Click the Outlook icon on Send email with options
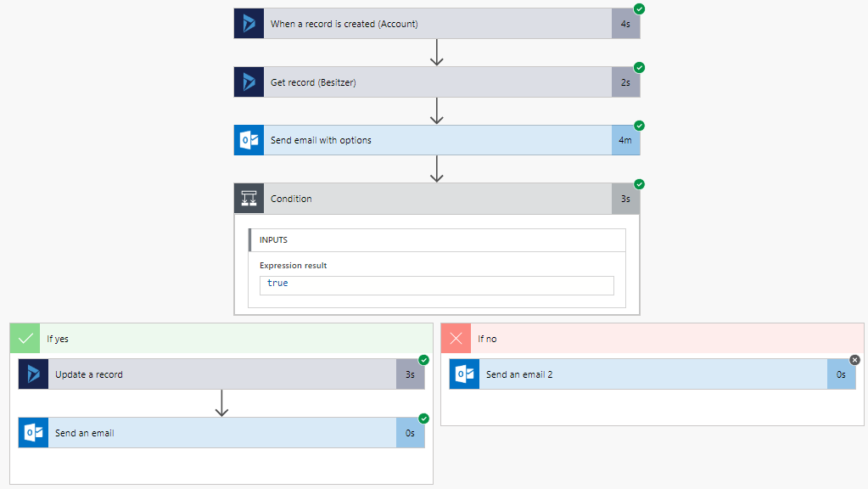Viewport: 868px width, 489px height. click(249, 140)
